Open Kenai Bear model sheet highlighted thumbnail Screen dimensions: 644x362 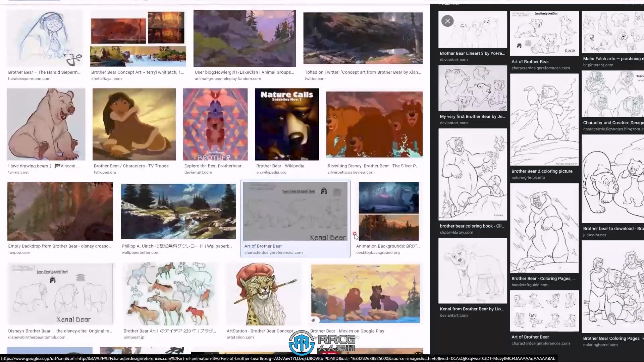[295, 211]
